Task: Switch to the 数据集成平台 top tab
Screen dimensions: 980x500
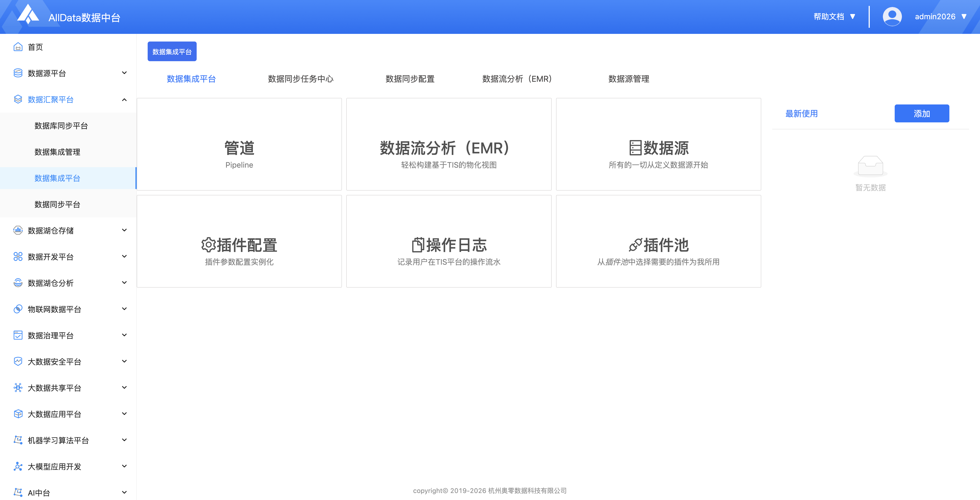Action: coord(191,79)
